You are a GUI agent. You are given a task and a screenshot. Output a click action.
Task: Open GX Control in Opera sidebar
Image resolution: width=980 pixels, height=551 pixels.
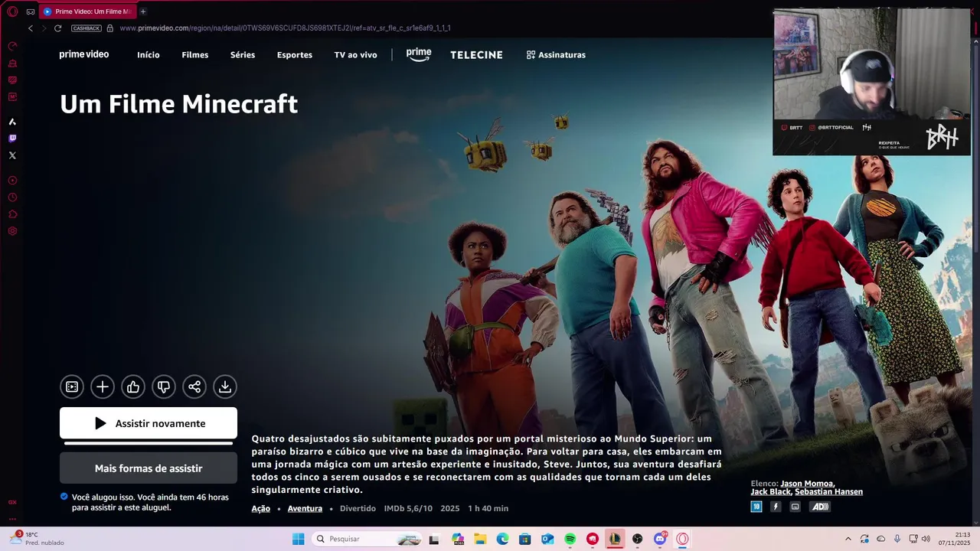pyautogui.click(x=12, y=46)
